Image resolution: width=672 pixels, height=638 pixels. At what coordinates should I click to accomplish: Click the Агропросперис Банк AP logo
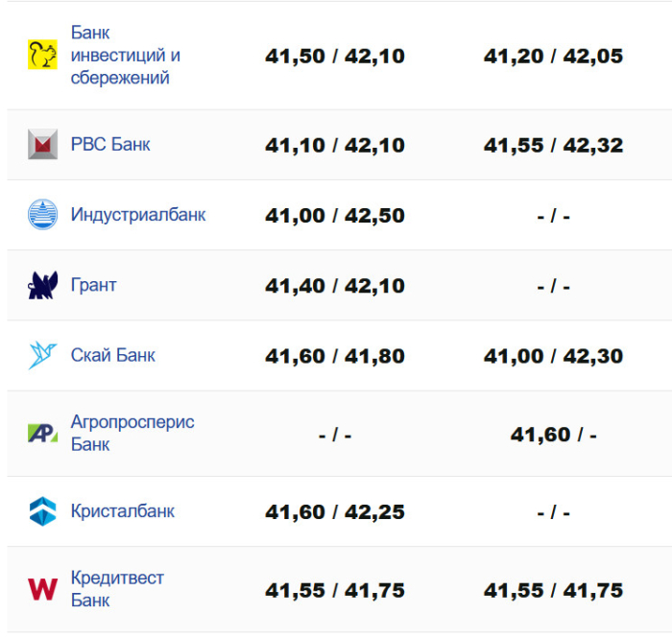point(43,434)
